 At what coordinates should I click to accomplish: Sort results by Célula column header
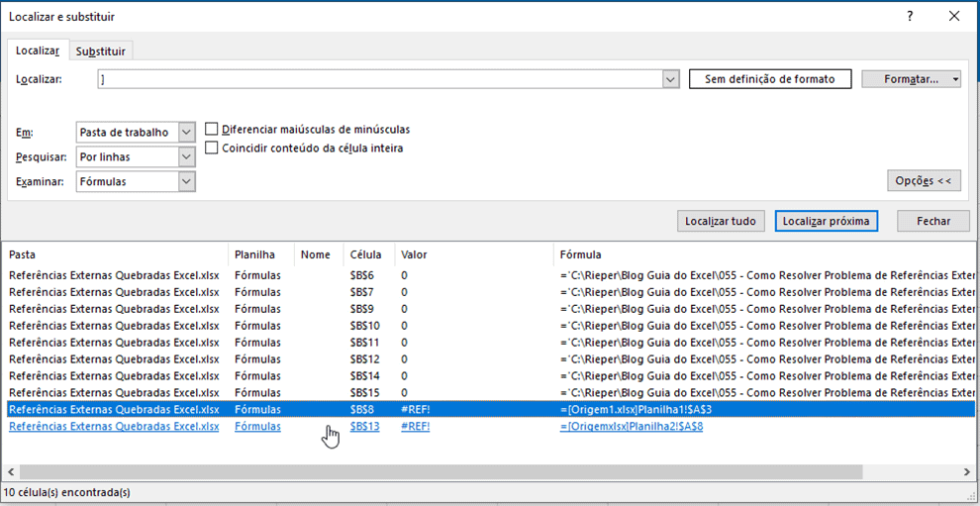366,254
